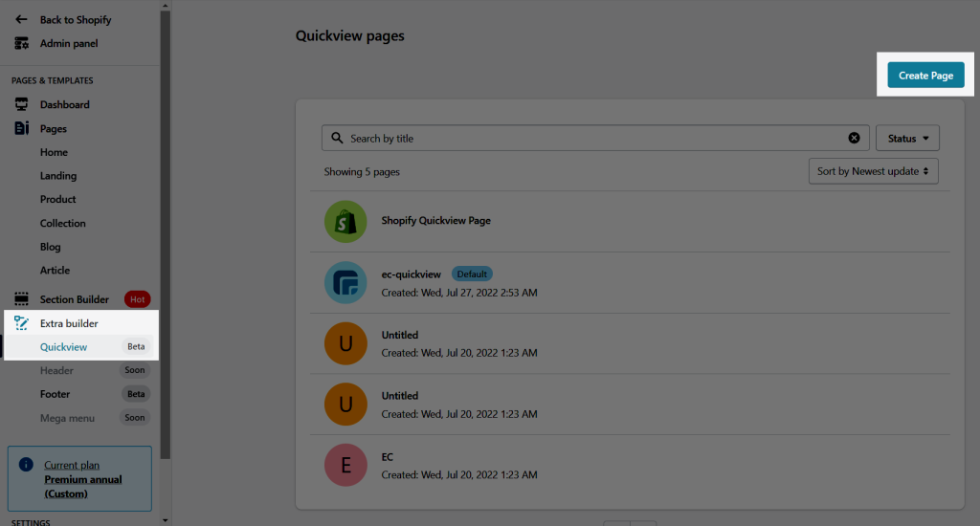Screen dimensions: 980x526
Task: Click the Hot badge on Section Builder
Action: point(137,299)
